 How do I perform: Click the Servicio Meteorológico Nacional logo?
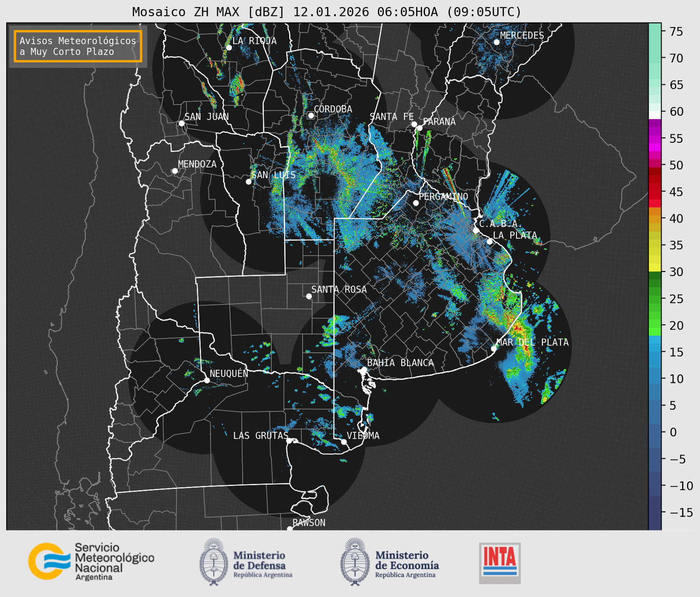tap(91, 561)
